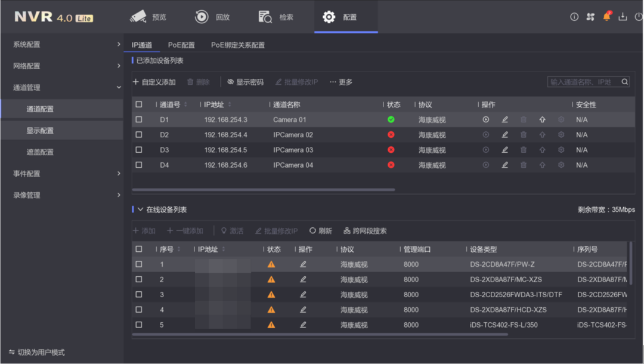This screenshot has height=364, width=644.
Task: Collapse the 在线设备列表 section
Action: (x=141, y=209)
